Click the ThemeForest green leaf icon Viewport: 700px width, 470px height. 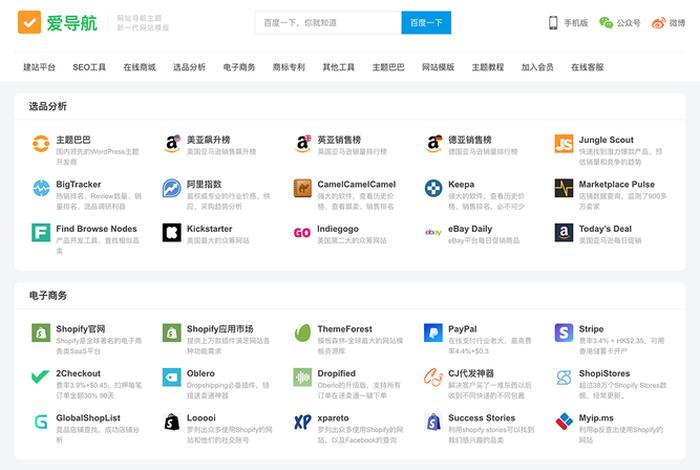click(303, 333)
